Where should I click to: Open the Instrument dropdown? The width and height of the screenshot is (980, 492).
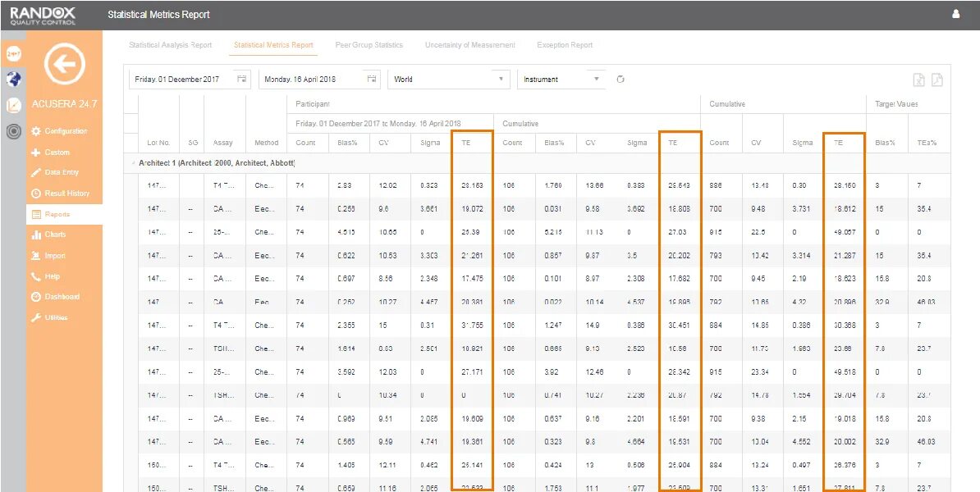pos(561,80)
